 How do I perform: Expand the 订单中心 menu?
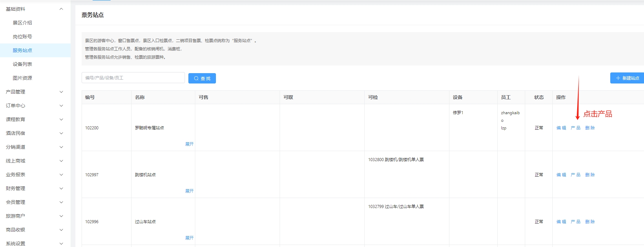(x=34, y=106)
